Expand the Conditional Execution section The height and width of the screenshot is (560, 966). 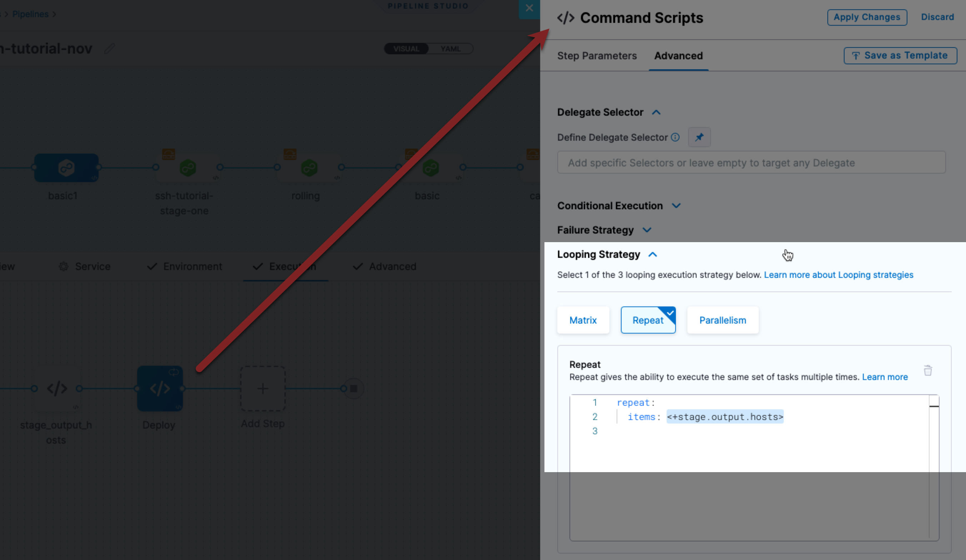point(676,206)
